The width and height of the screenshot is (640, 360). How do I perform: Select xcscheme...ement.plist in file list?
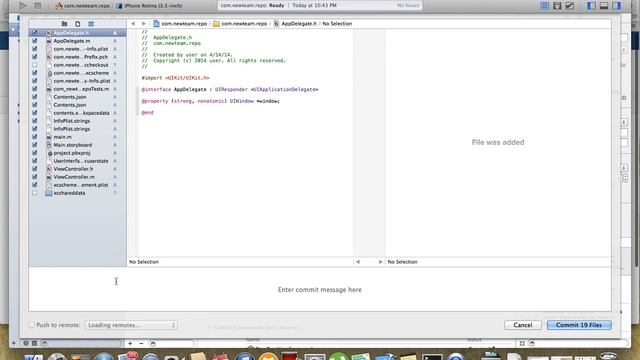[x=78, y=185]
